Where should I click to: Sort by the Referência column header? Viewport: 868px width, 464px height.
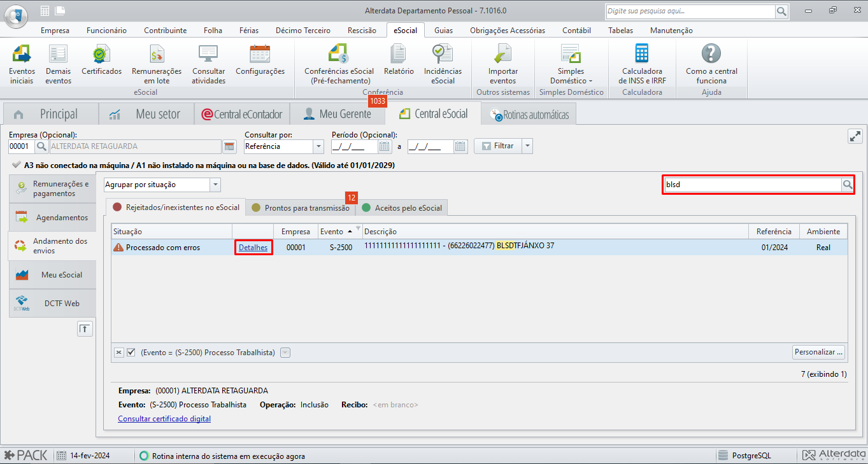click(774, 232)
